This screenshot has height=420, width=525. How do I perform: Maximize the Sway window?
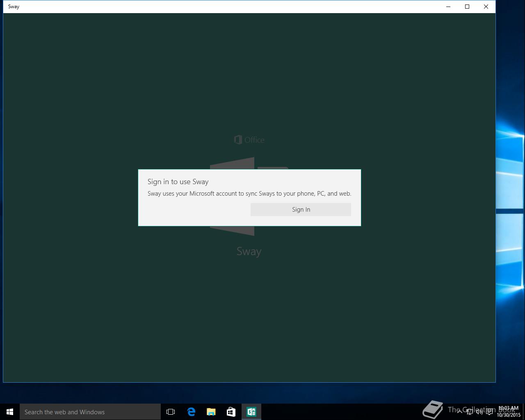click(467, 7)
